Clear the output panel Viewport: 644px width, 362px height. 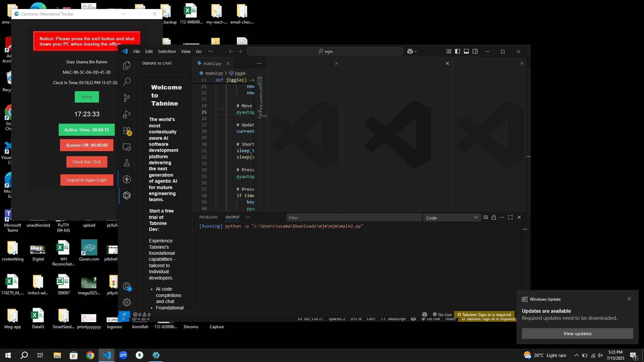pyautogui.click(x=485, y=218)
